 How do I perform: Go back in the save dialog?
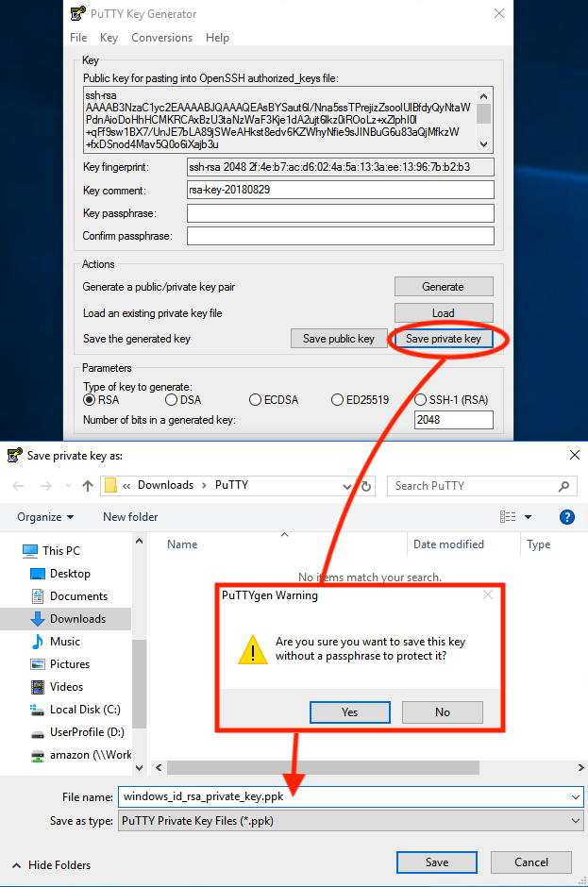[x=18, y=485]
